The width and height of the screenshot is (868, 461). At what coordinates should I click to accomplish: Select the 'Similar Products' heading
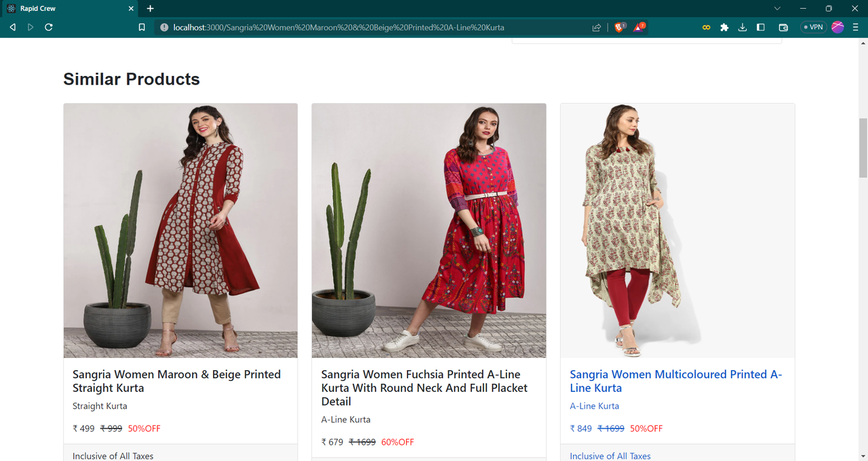coord(132,79)
